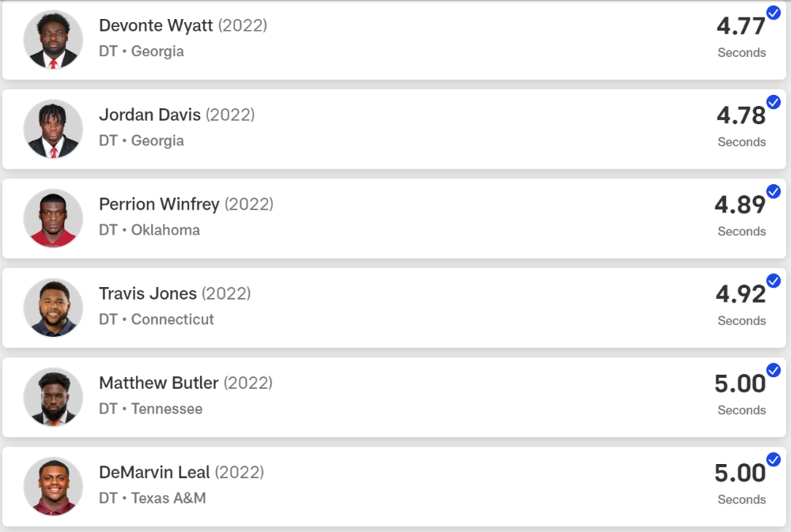Open Devonte Wyatt's headshot photo
791x532 pixels.
(x=53, y=40)
